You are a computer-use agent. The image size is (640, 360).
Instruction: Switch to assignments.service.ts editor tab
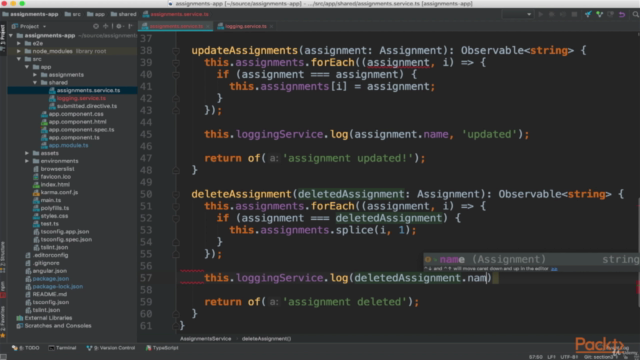(x=176, y=26)
